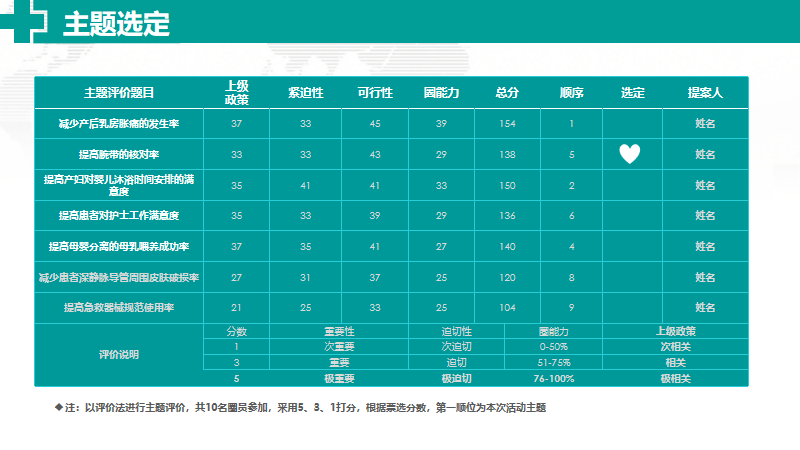Click the 次重要 legend cell
Screen dimensions: 800x450
coord(339,347)
